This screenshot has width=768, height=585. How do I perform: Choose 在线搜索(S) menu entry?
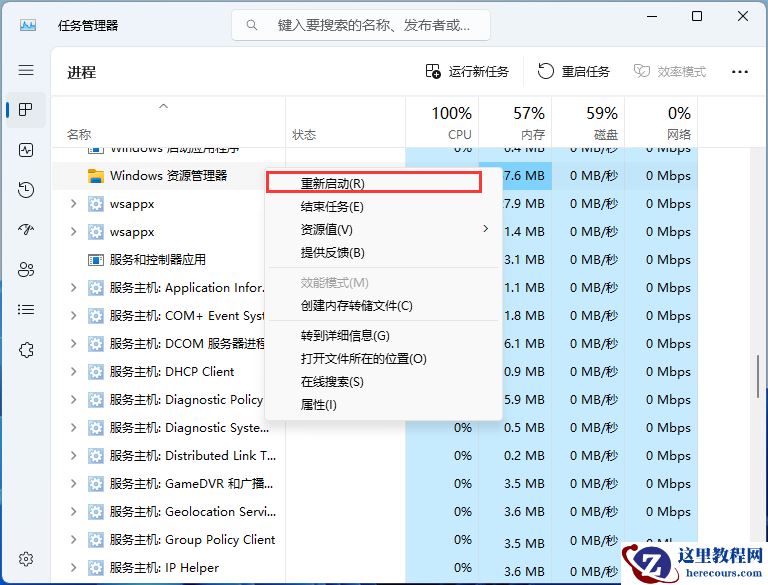[384, 382]
